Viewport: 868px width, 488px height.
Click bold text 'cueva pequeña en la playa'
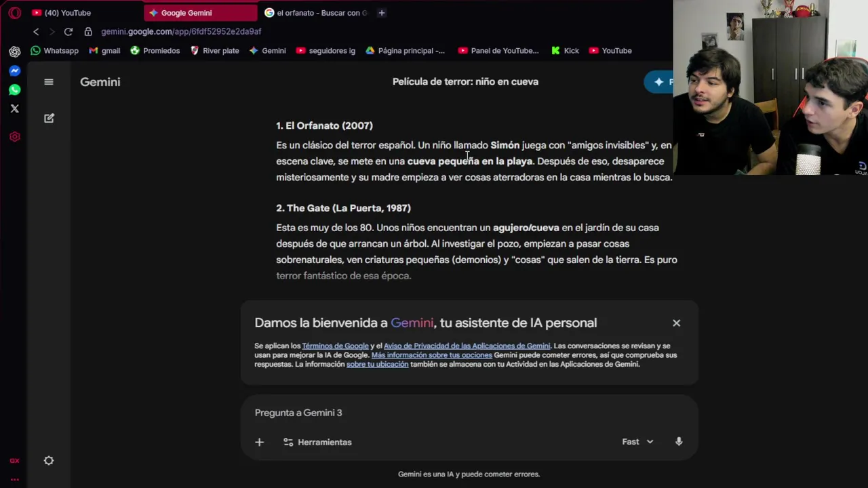pyautogui.click(x=470, y=161)
